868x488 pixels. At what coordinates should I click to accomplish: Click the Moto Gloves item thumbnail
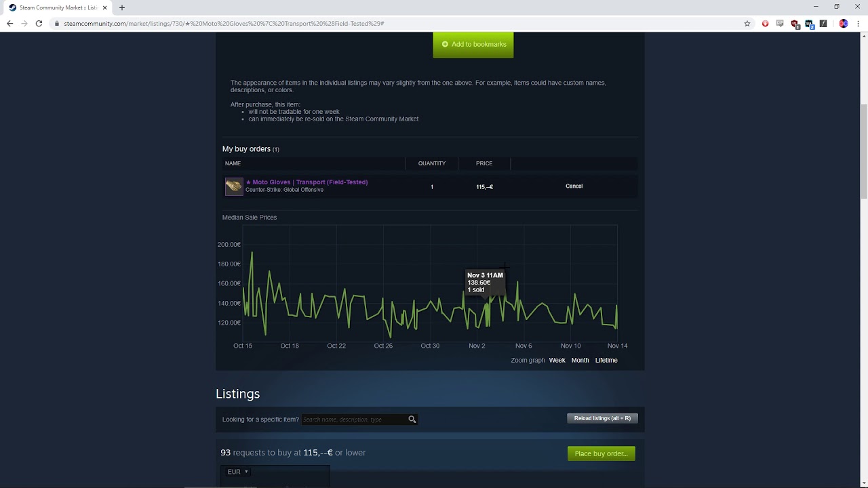234,186
